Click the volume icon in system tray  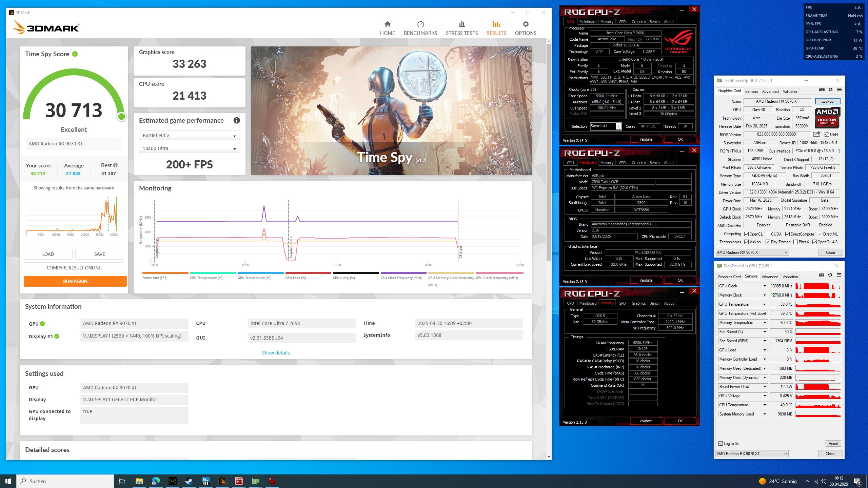(824, 481)
